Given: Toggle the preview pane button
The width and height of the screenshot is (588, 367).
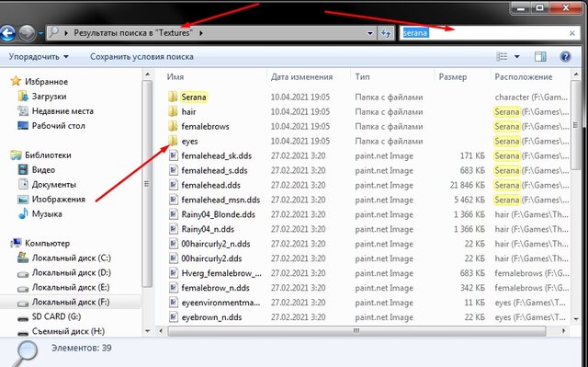Looking at the screenshot, I should (540, 57).
